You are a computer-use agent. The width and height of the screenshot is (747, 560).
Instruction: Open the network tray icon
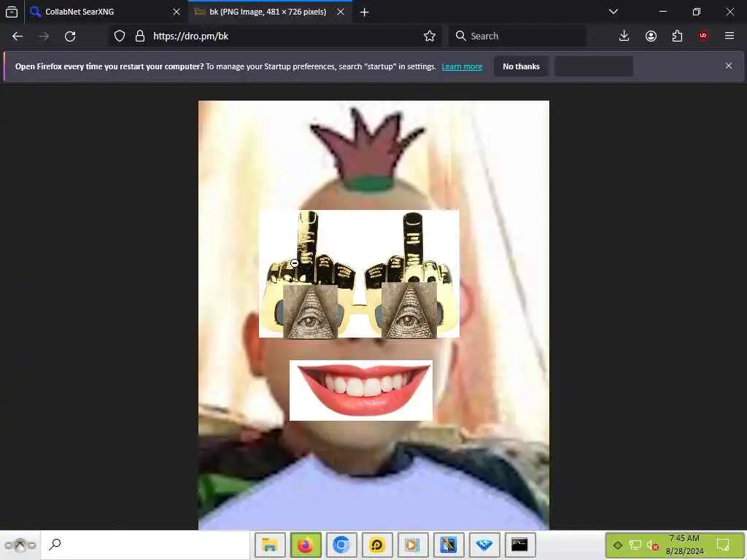pyautogui.click(x=635, y=545)
